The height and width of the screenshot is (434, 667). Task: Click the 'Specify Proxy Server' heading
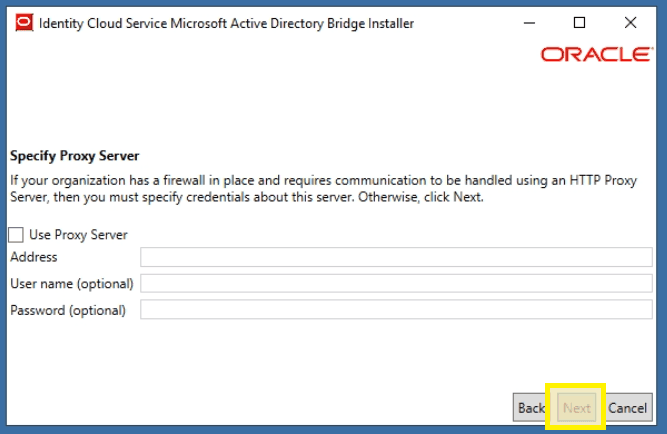point(74,156)
